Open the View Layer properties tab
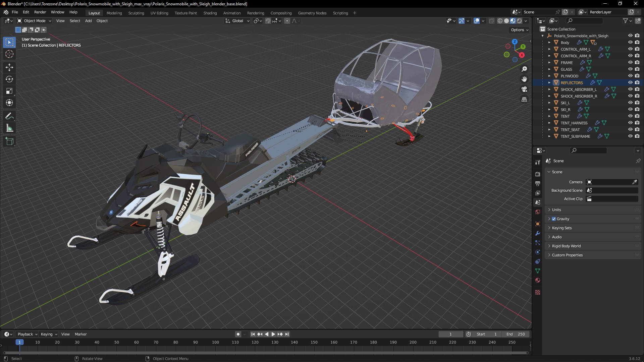644x362 pixels. pyautogui.click(x=538, y=193)
